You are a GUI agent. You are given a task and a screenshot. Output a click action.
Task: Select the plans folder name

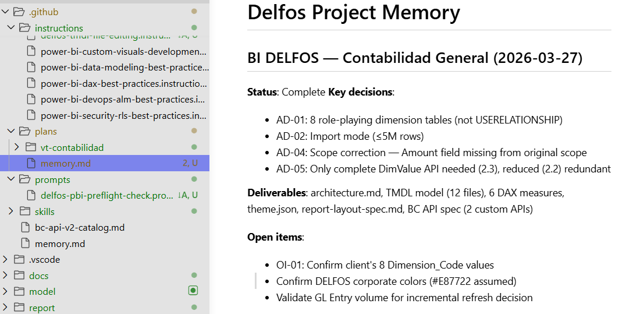tap(46, 131)
